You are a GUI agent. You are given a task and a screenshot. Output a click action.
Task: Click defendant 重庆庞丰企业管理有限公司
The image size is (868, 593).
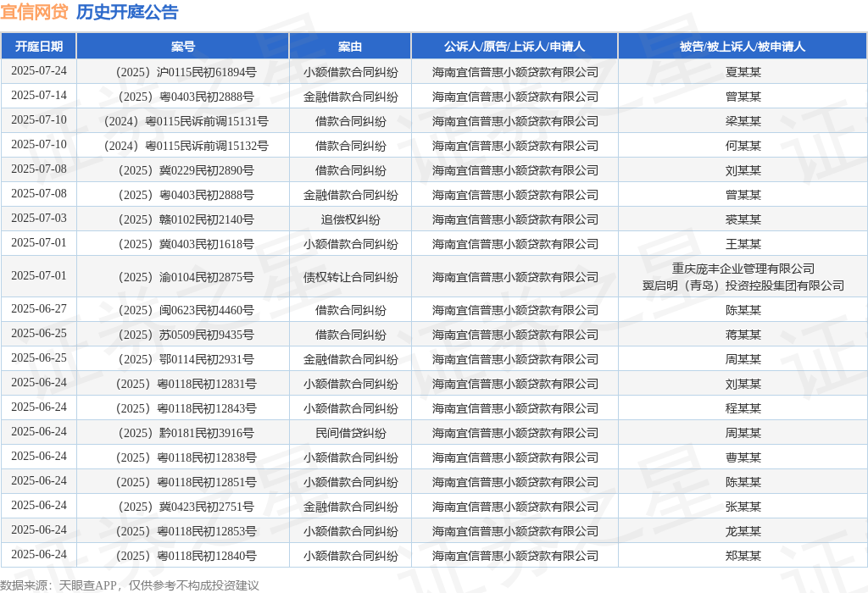coord(743,269)
